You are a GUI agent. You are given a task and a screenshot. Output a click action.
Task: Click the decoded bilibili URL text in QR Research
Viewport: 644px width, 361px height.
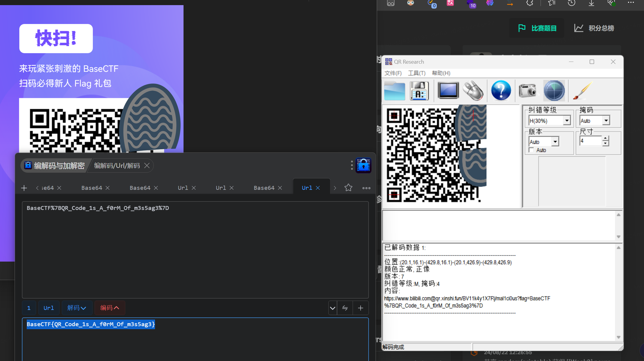pyautogui.click(x=467, y=302)
